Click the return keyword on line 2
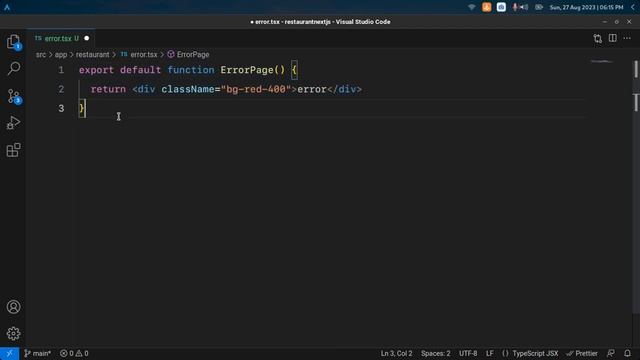The image size is (640, 360). [108, 89]
